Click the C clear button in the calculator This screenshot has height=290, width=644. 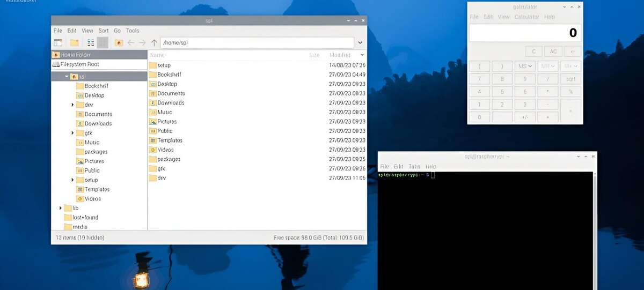(533, 51)
